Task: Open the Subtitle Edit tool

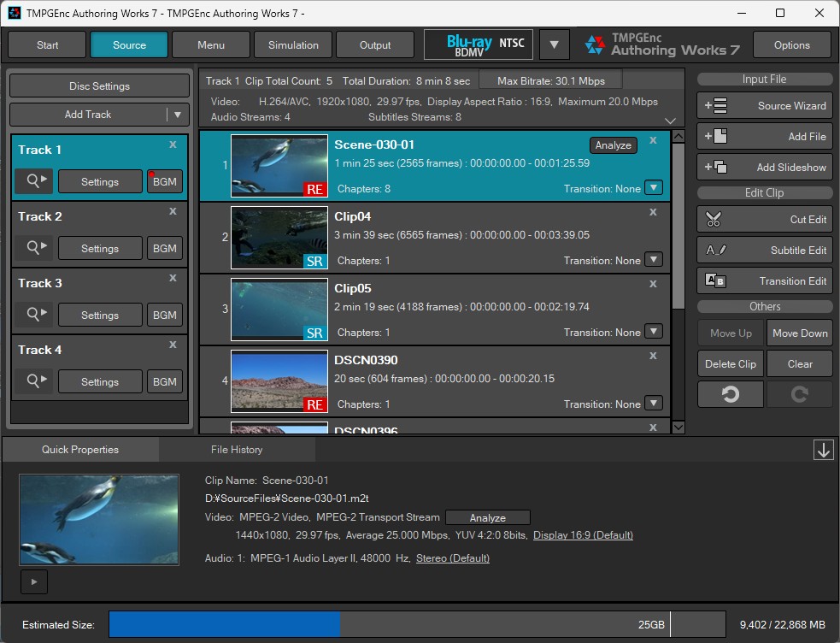Action: (x=764, y=250)
